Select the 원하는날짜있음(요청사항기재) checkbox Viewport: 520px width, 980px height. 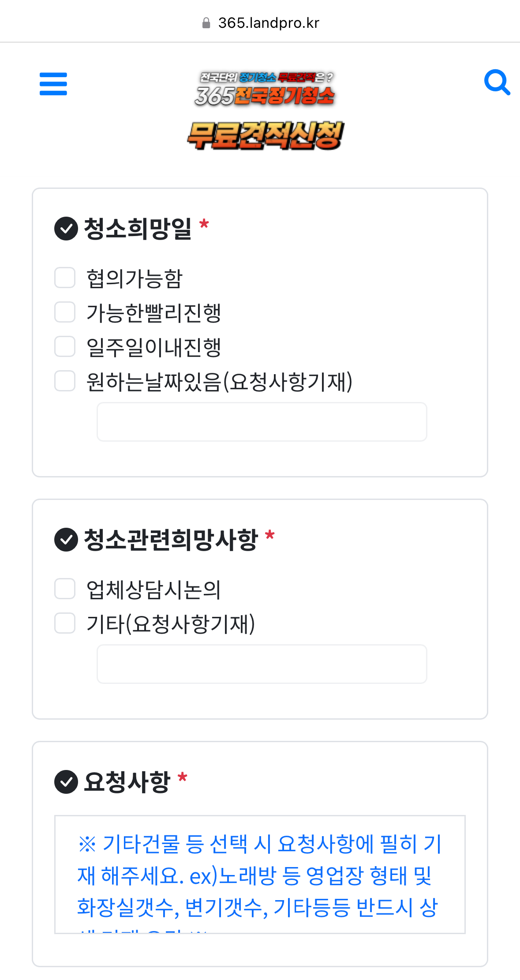coord(65,381)
